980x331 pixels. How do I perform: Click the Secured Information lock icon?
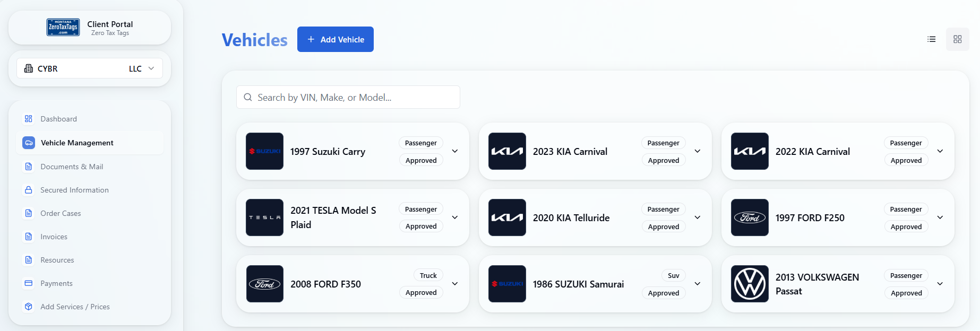coord(29,189)
